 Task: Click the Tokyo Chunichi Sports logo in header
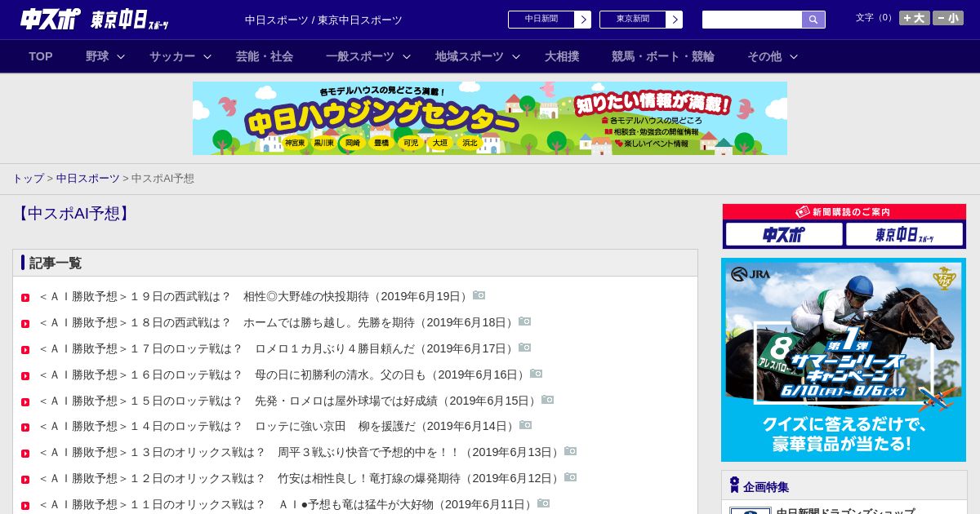click(130, 20)
